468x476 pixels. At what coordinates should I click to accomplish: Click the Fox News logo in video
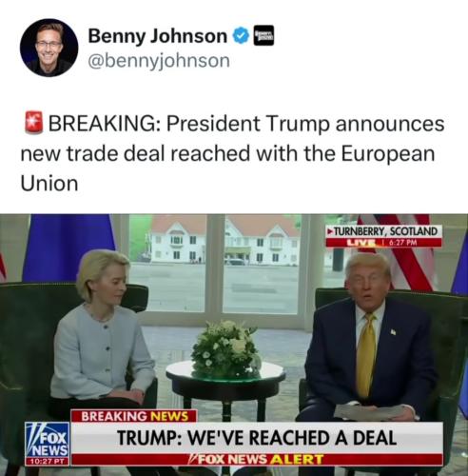click(48, 440)
